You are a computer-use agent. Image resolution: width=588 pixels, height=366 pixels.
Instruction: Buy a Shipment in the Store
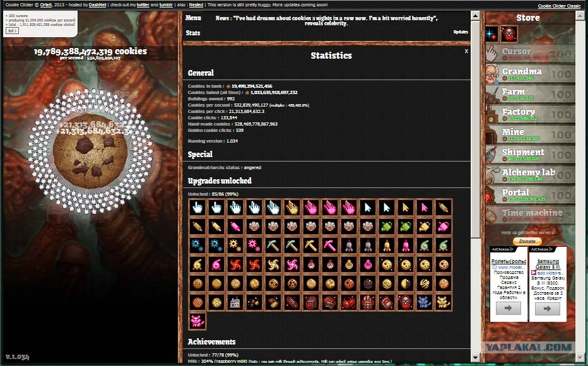point(530,155)
